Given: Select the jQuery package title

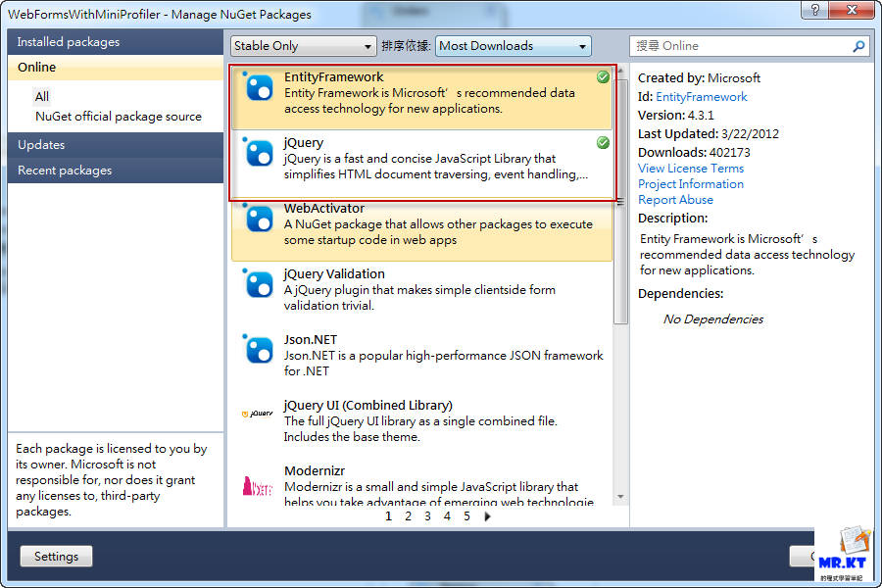Looking at the screenshot, I should [304, 143].
